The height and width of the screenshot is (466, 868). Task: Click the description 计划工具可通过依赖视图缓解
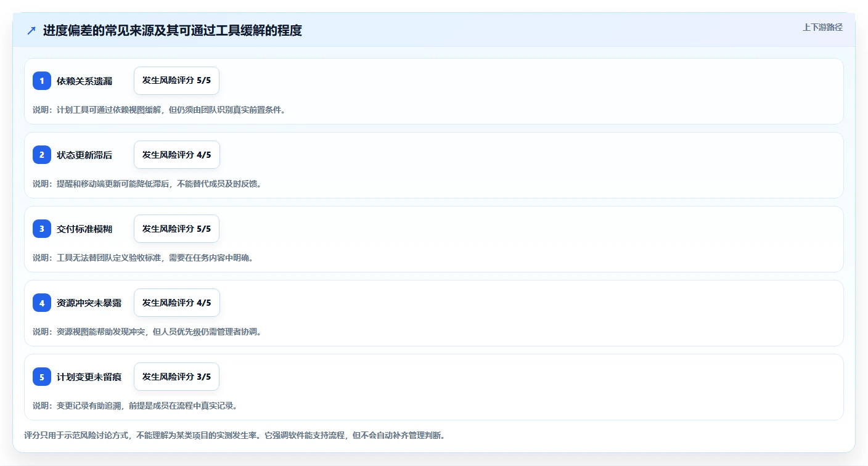[x=159, y=110]
